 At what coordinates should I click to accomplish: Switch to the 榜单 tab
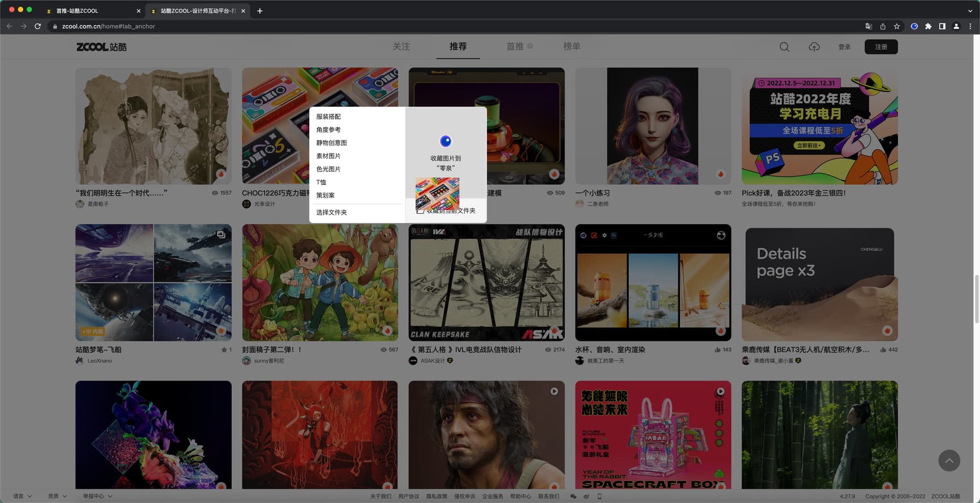(571, 46)
